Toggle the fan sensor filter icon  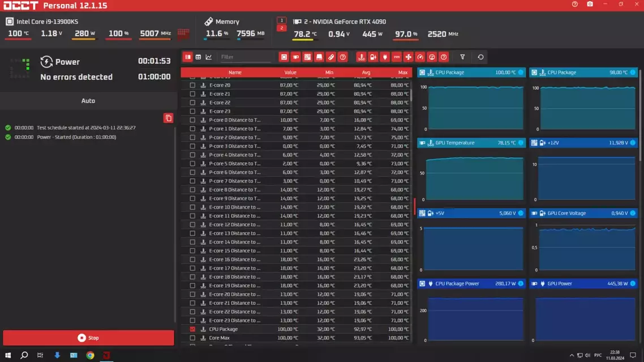pos(408,57)
